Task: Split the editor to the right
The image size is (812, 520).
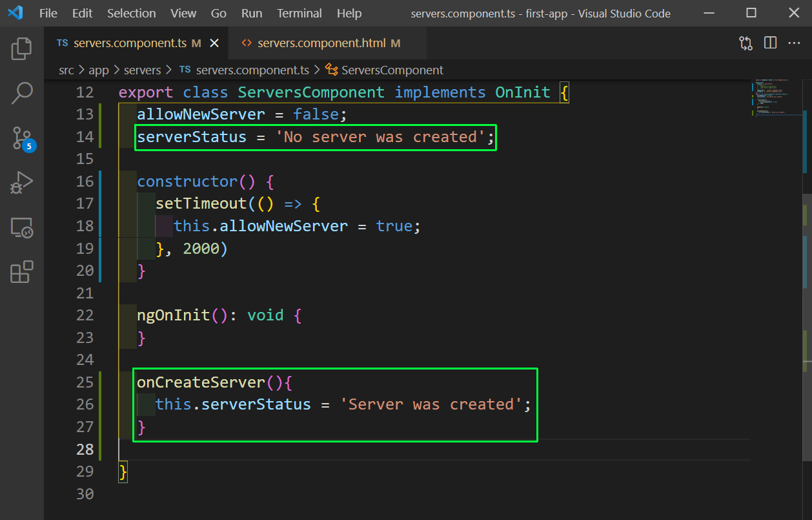Action: click(770, 43)
